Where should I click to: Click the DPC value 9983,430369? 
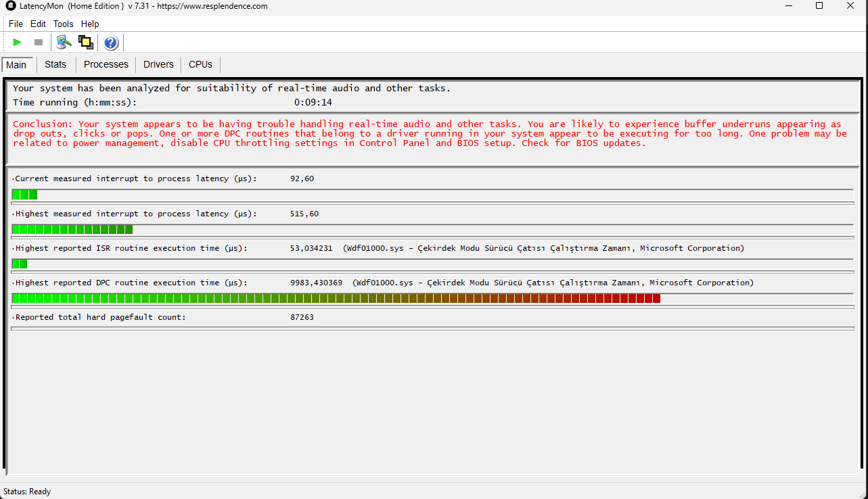[316, 283]
